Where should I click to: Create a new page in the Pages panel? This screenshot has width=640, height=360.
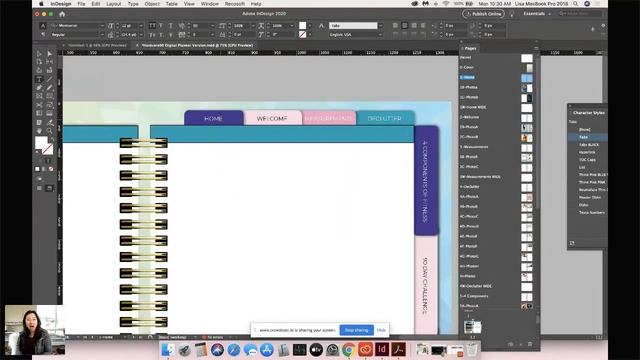click(520, 344)
